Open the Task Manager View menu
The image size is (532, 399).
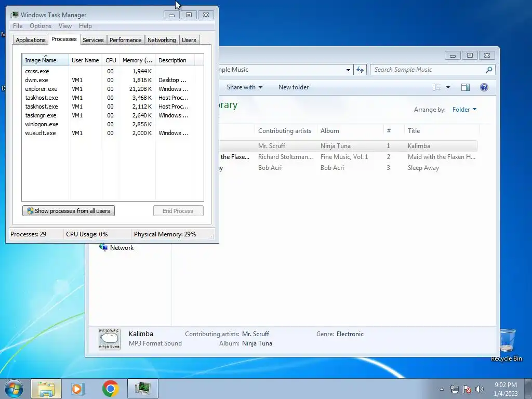coord(65,26)
